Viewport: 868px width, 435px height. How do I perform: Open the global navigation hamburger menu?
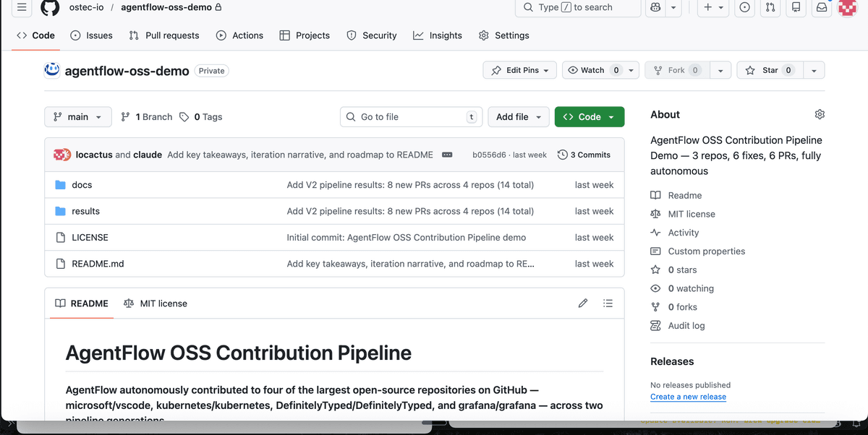point(21,7)
